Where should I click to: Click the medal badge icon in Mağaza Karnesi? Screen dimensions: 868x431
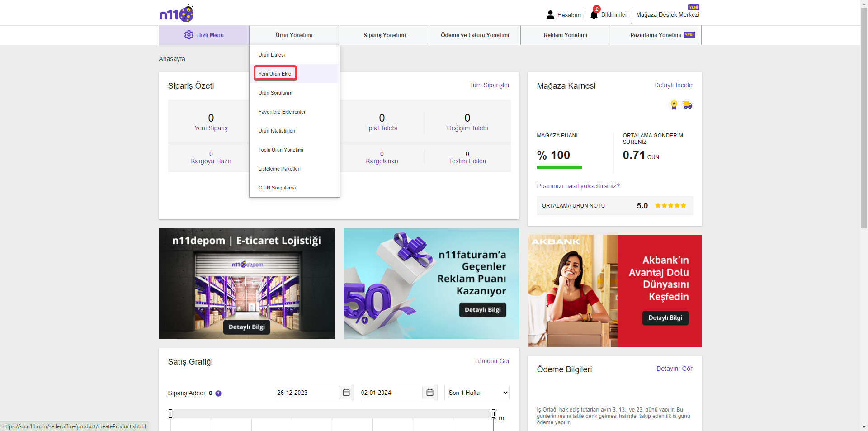[674, 105]
